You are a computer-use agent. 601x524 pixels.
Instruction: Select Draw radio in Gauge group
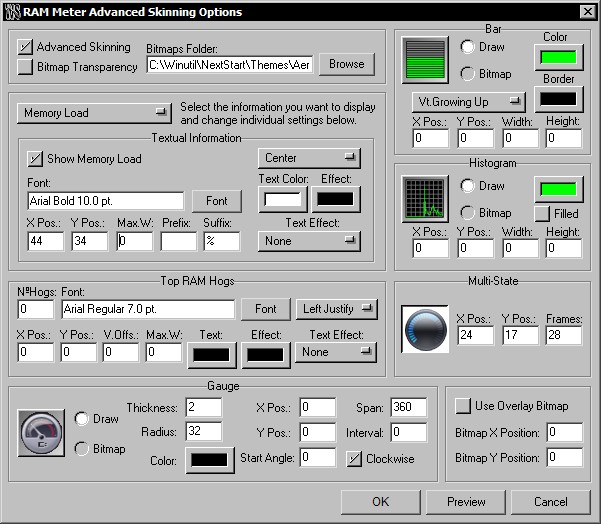tap(81, 419)
